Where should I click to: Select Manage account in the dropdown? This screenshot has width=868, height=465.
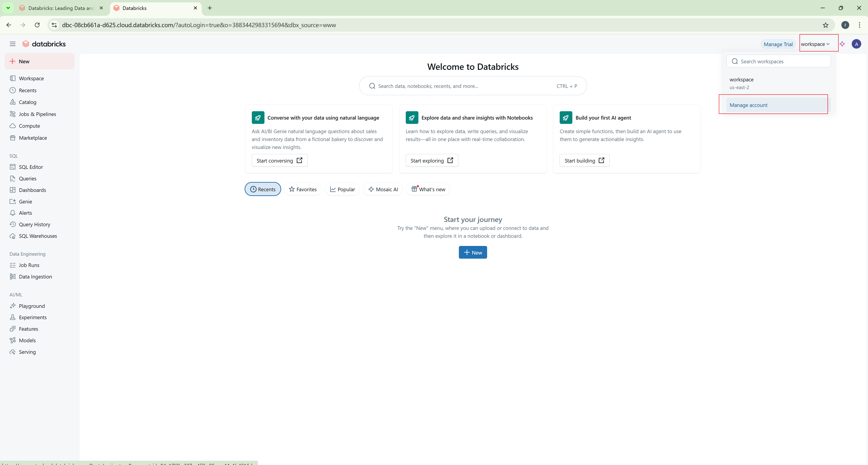click(x=778, y=105)
